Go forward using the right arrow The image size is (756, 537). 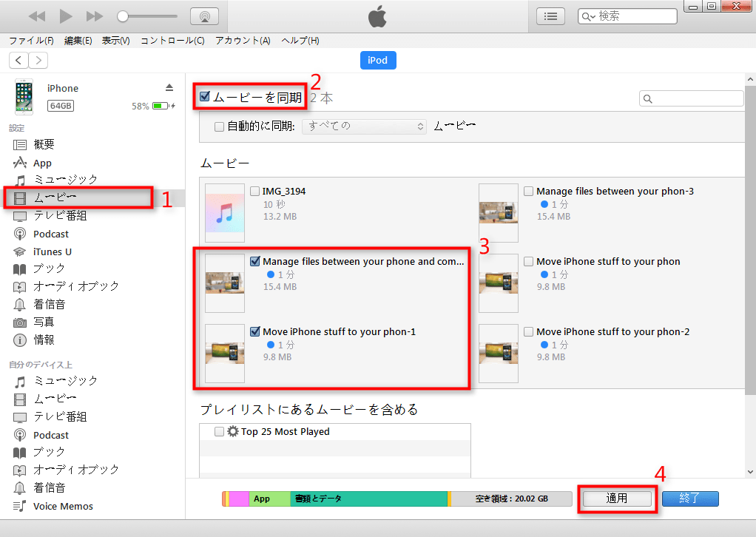(38, 60)
